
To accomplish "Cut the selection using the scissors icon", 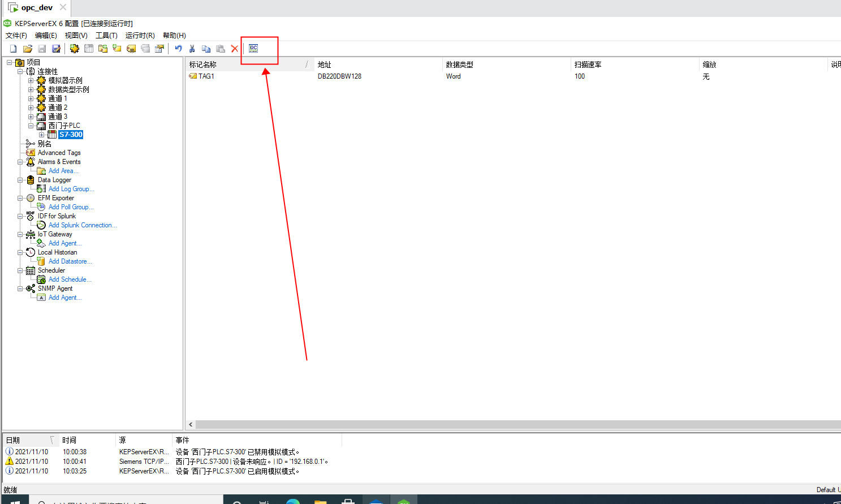I will pos(192,48).
